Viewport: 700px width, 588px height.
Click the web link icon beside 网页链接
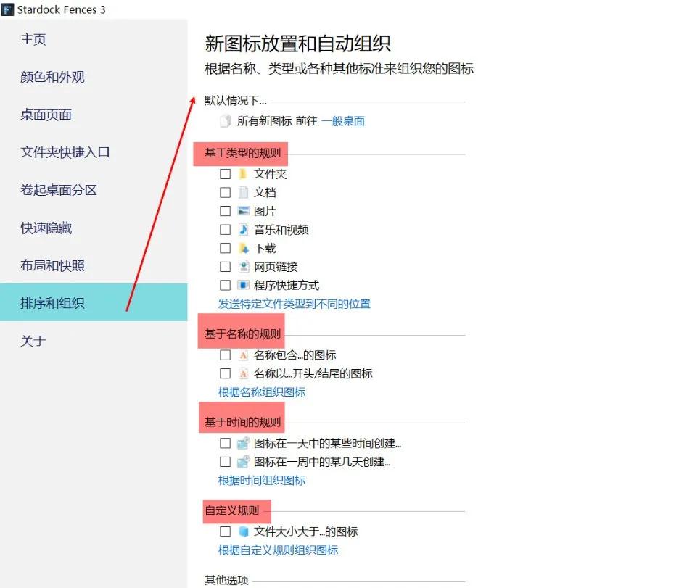pos(244,266)
